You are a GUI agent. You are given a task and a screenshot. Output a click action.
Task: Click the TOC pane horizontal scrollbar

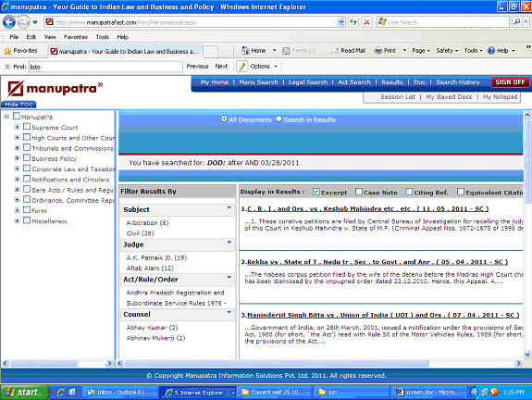pyautogui.click(x=44, y=363)
